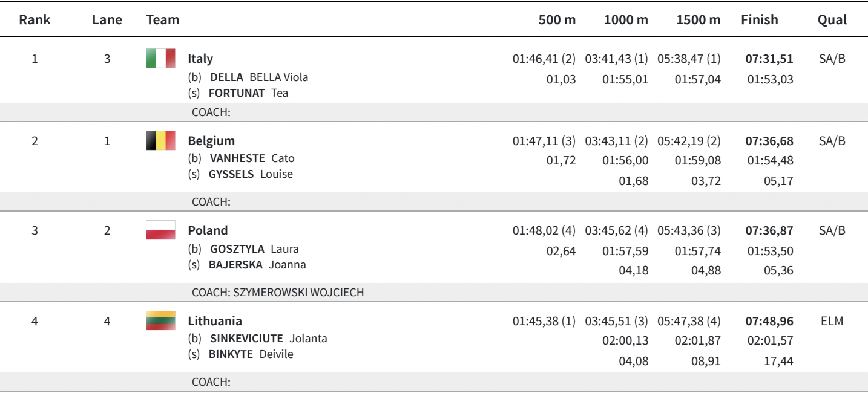Open the Lithuania team name
The width and height of the screenshot is (868, 393).
pos(215,321)
